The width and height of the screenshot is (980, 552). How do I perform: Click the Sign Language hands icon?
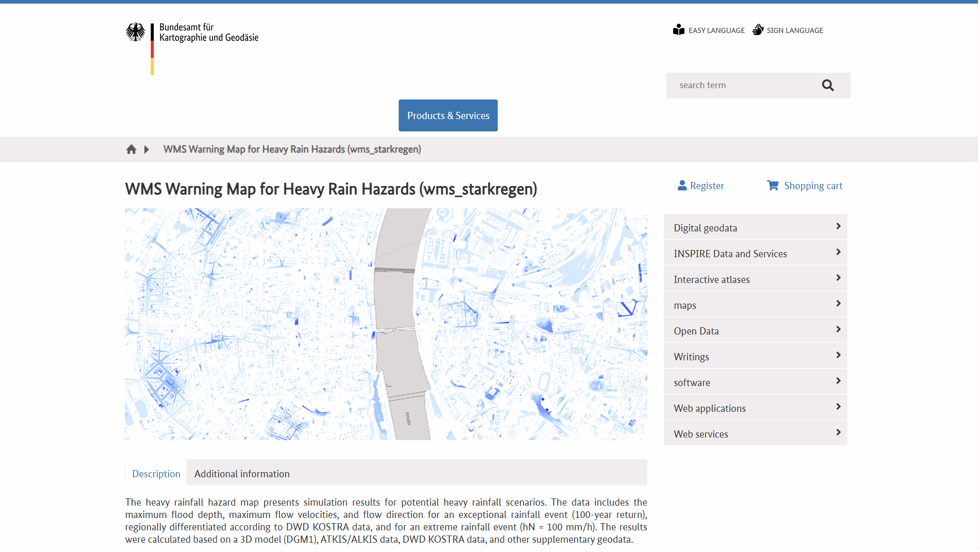758,29
